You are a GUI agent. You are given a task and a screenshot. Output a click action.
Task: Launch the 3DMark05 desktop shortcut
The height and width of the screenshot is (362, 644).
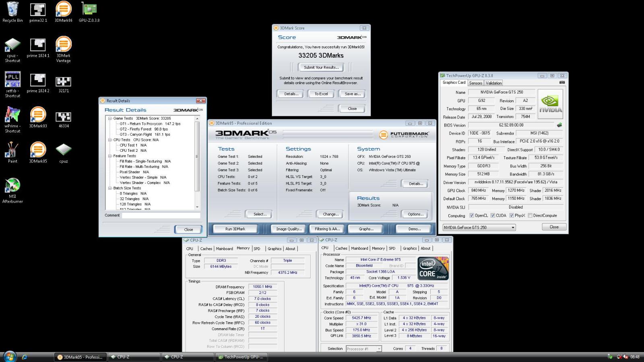[38, 153]
